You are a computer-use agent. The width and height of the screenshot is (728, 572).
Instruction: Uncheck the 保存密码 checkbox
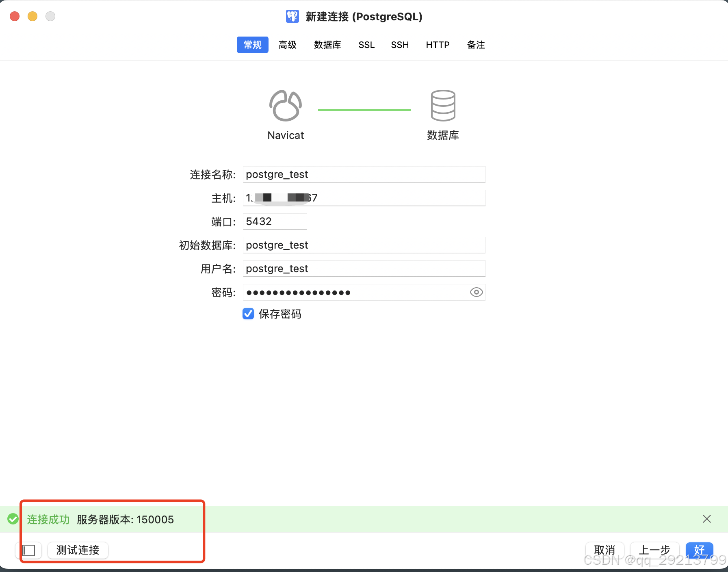pos(248,314)
